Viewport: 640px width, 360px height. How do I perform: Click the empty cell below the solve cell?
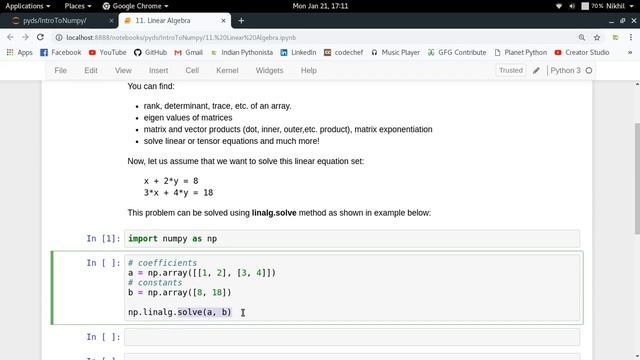click(352, 337)
